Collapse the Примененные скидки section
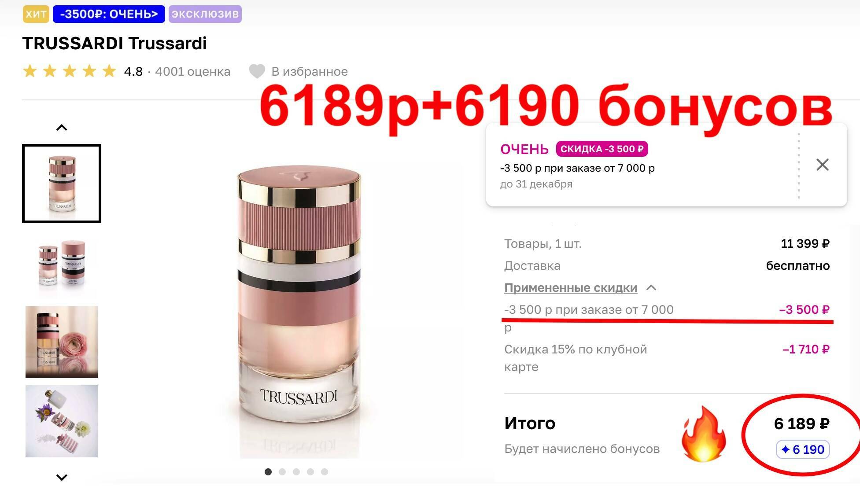860x504 pixels. (571, 288)
